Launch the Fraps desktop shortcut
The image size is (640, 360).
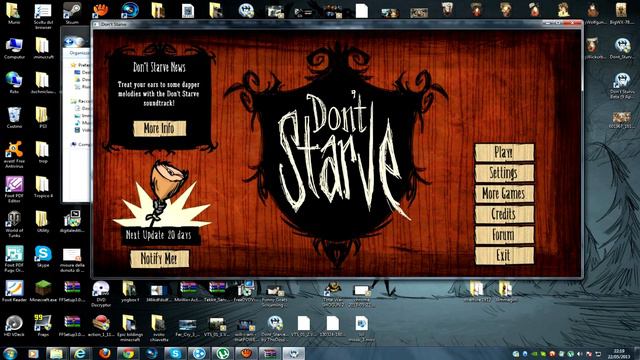43,326
